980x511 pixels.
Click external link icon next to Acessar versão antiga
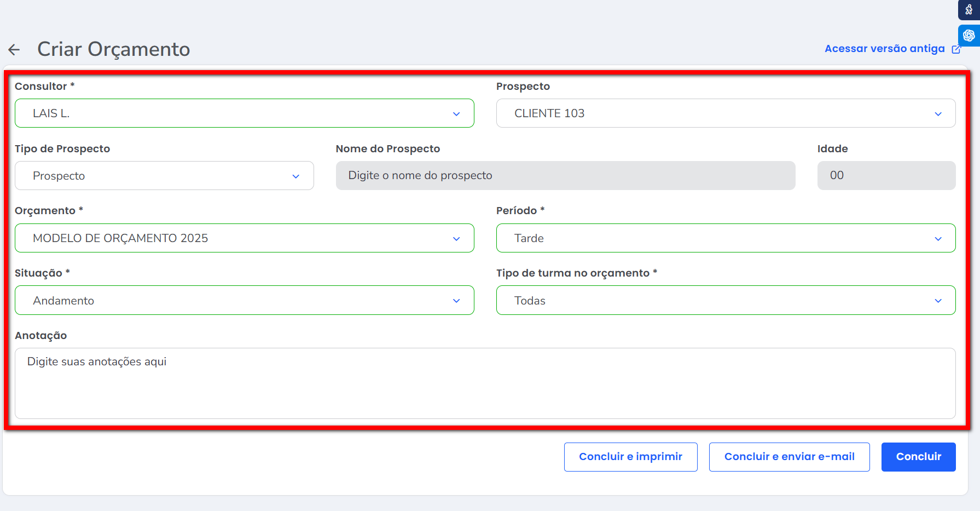point(956,49)
